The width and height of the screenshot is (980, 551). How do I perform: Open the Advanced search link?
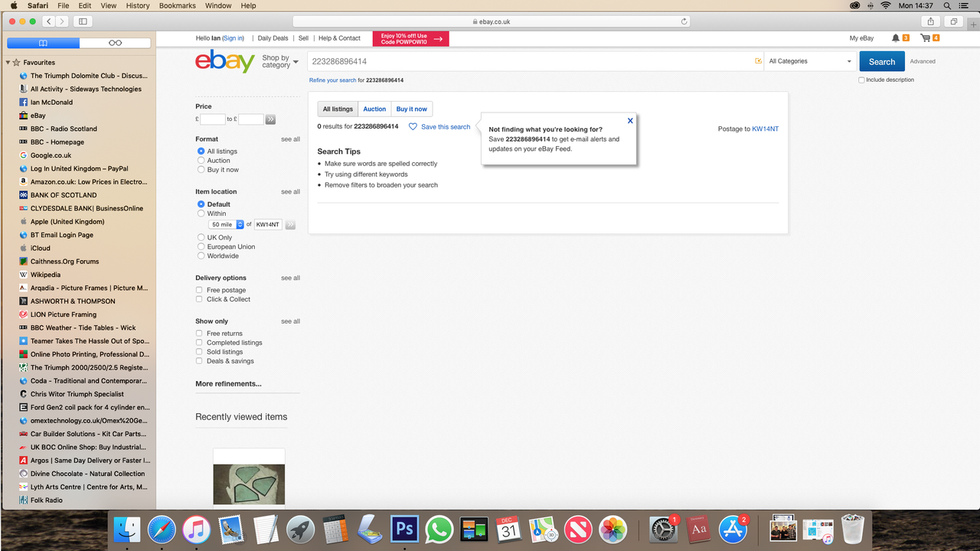tap(923, 61)
